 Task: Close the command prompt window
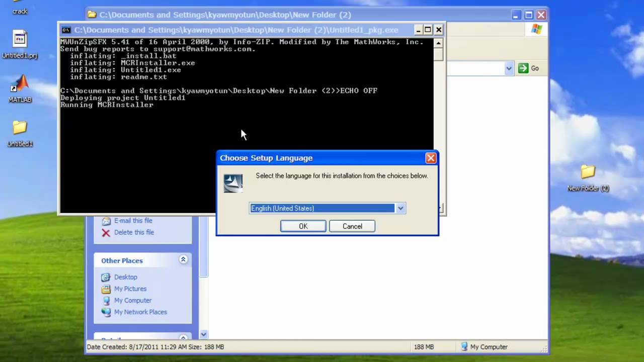coord(438,30)
